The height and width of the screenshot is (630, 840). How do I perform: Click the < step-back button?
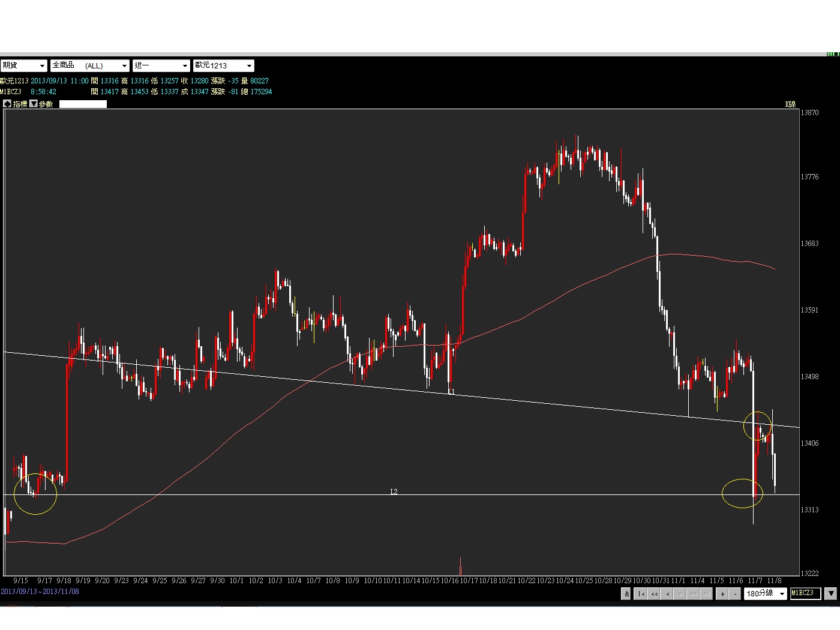[667, 593]
